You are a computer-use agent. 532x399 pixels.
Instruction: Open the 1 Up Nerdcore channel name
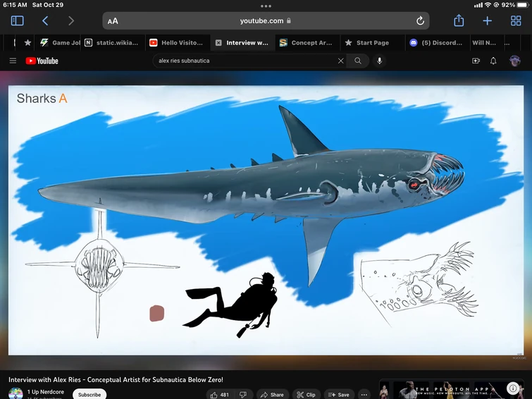[x=46, y=392]
